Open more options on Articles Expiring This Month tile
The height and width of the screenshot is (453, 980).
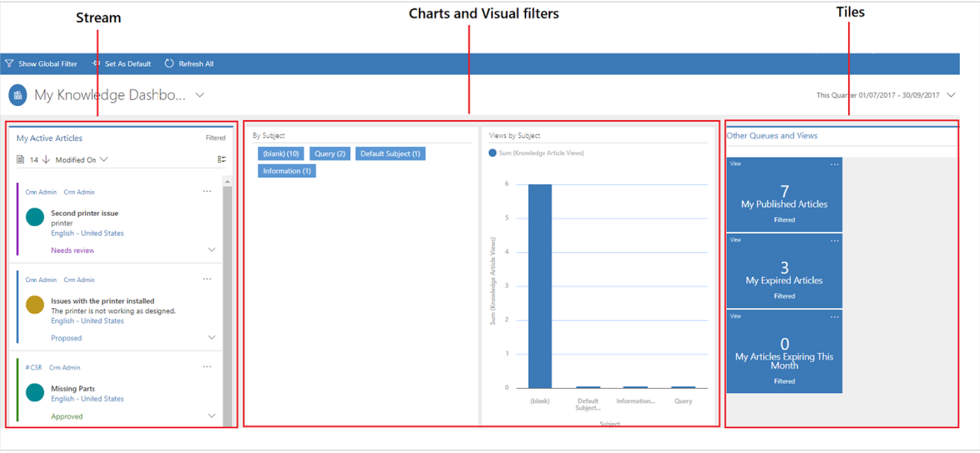tap(835, 317)
